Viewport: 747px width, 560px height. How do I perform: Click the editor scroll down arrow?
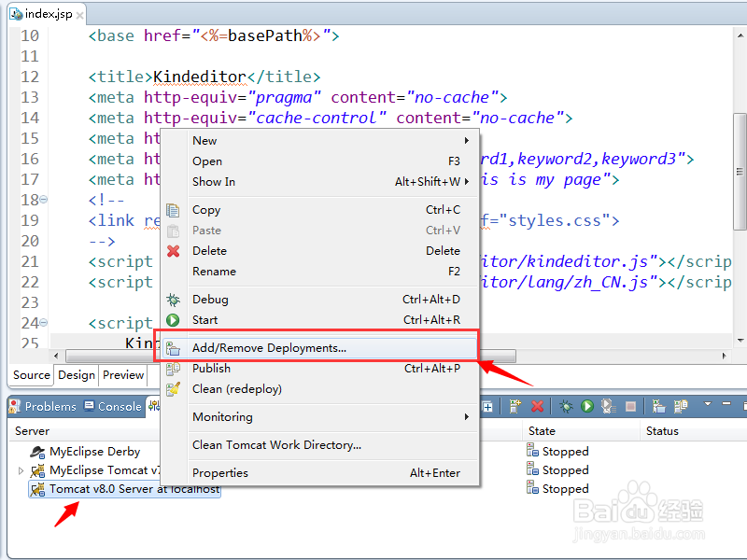[x=740, y=341]
